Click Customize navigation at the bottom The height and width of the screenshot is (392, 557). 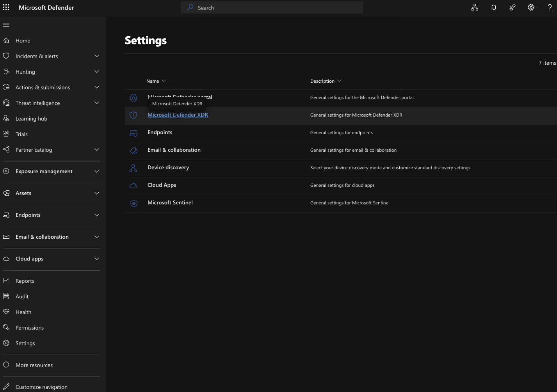click(41, 387)
